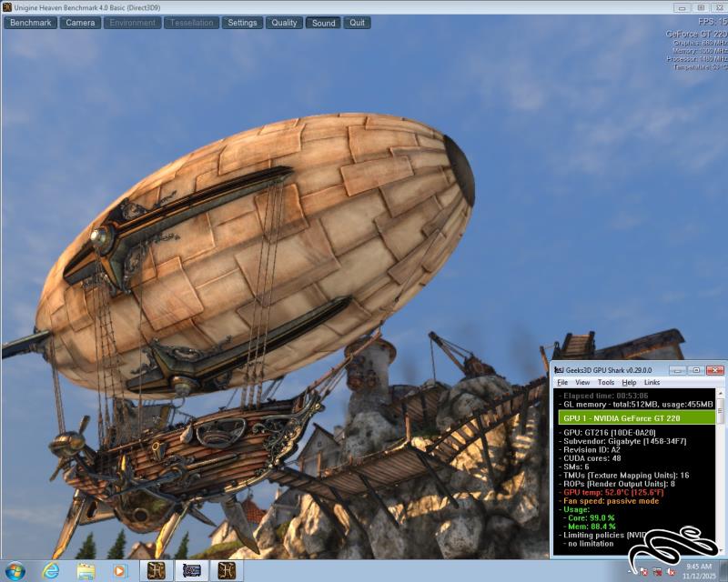Open the Windows Start menu
This screenshot has height=582, width=728.
point(15,570)
